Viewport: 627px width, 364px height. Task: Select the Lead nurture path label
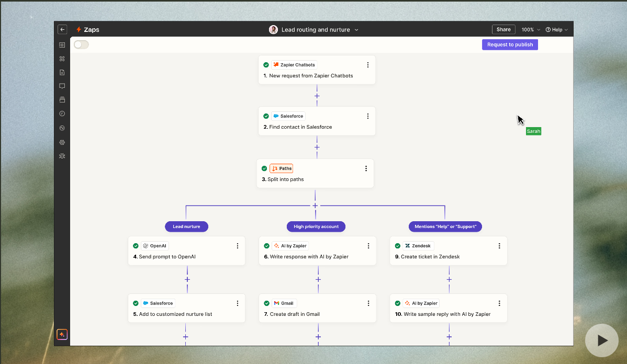(186, 226)
